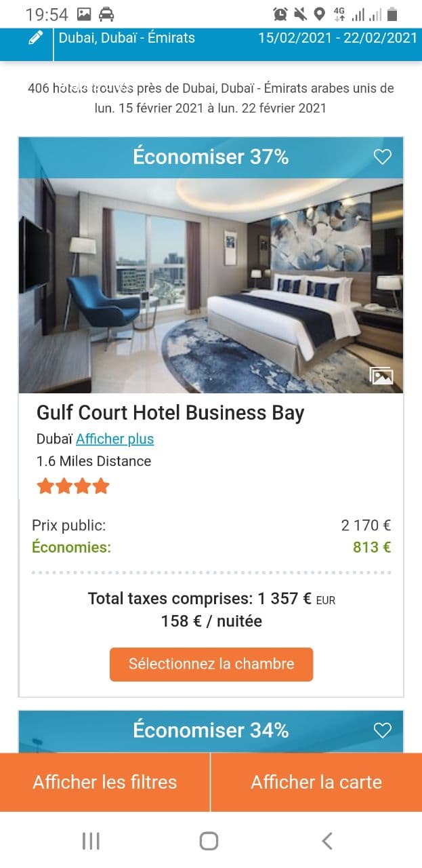Image resolution: width=422 pixels, height=868 pixels.
Task: Open Gulf Court Hotel Business Bay title
Action: pos(170,413)
